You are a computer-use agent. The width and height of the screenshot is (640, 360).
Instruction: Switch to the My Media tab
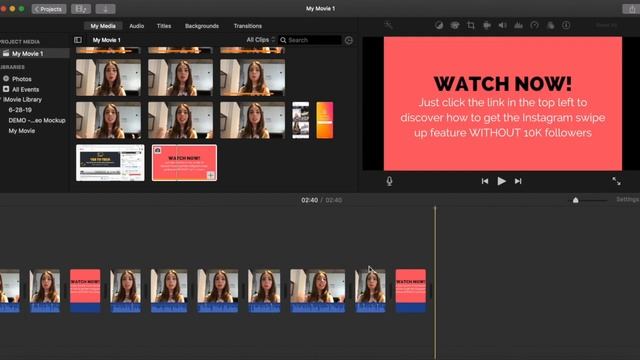point(103,26)
